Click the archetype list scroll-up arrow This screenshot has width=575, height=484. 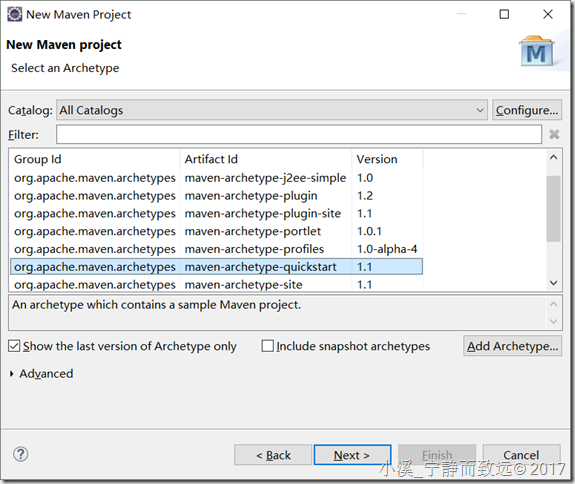(553, 158)
